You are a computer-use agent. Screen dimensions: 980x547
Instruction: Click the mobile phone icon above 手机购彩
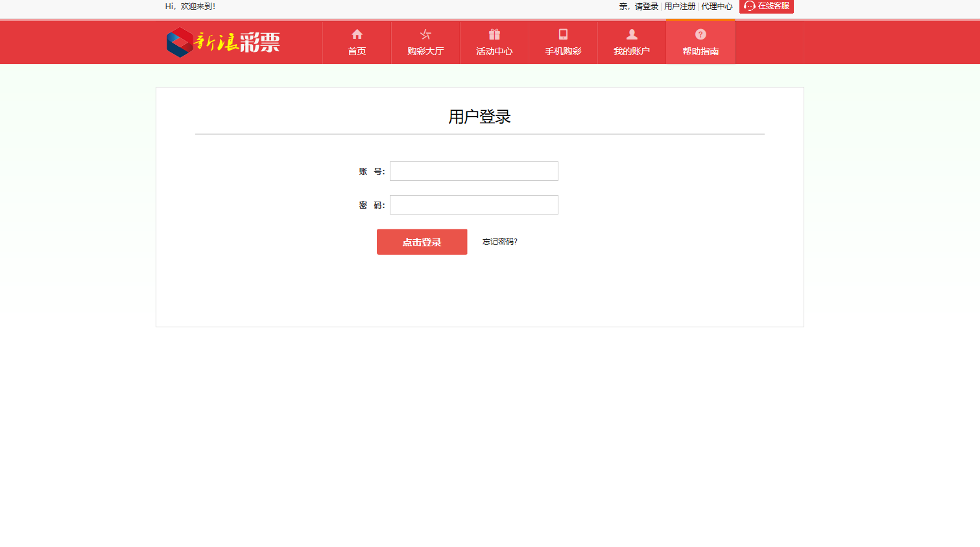click(563, 34)
